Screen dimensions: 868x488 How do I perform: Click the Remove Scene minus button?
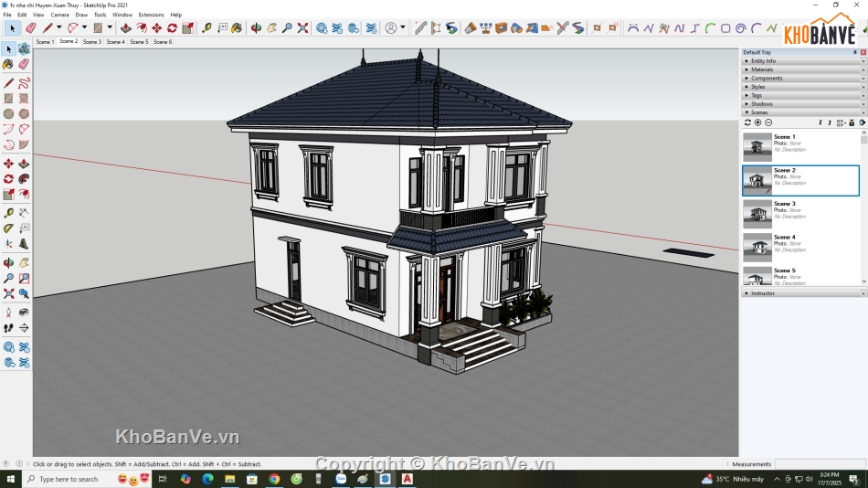(x=768, y=122)
